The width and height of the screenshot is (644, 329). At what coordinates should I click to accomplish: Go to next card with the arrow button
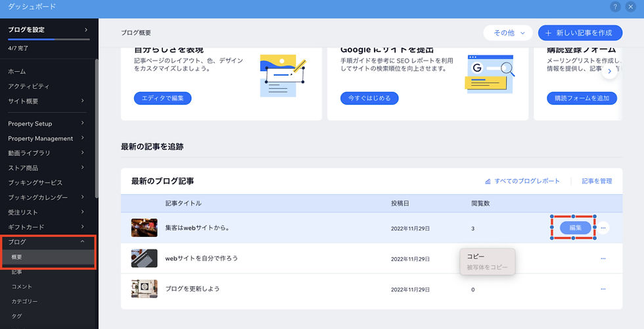(x=610, y=71)
